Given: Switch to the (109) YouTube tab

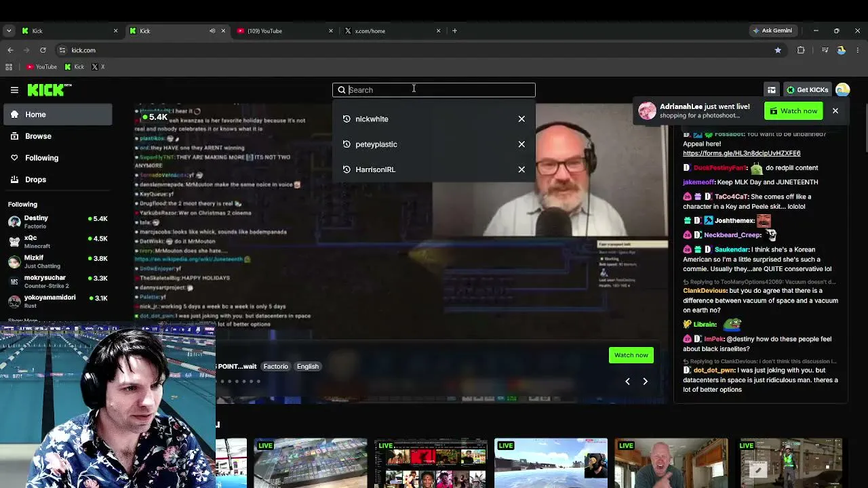Looking at the screenshot, I should point(285,30).
